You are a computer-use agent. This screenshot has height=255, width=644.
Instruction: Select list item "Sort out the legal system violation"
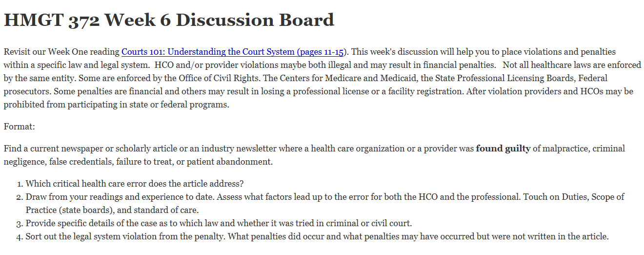click(x=317, y=237)
